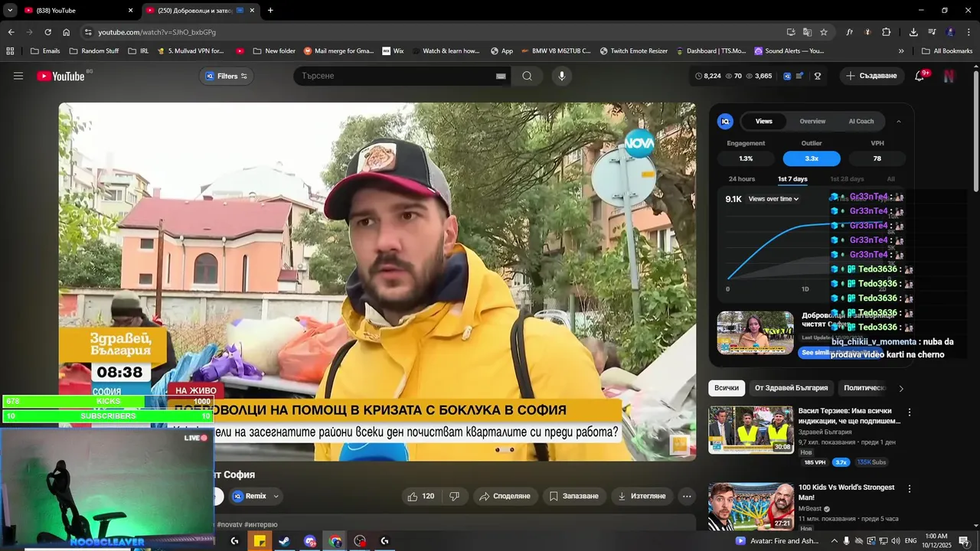The height and width of the screenshot is (551, 980).
Task: Start voice search with the microphone icon
Action: 561,76
